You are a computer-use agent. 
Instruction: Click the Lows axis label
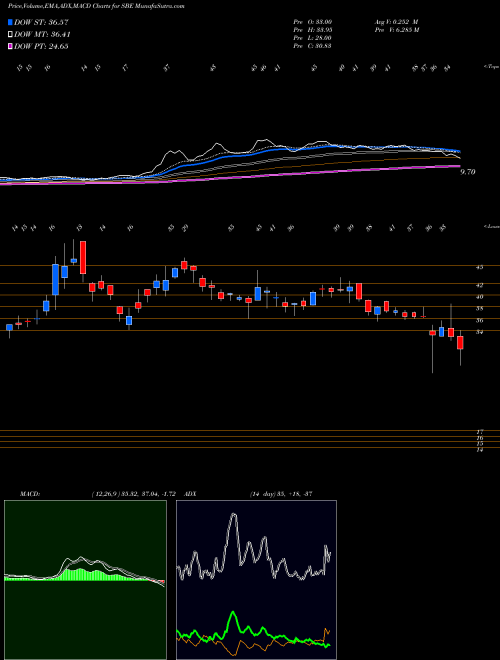[x=491, y=227]
